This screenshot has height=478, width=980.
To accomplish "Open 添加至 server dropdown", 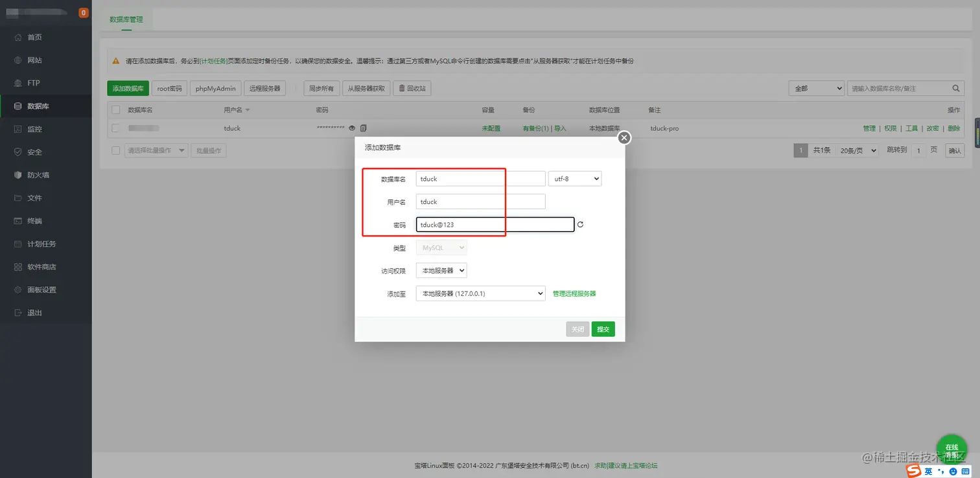I will [480, 293].
